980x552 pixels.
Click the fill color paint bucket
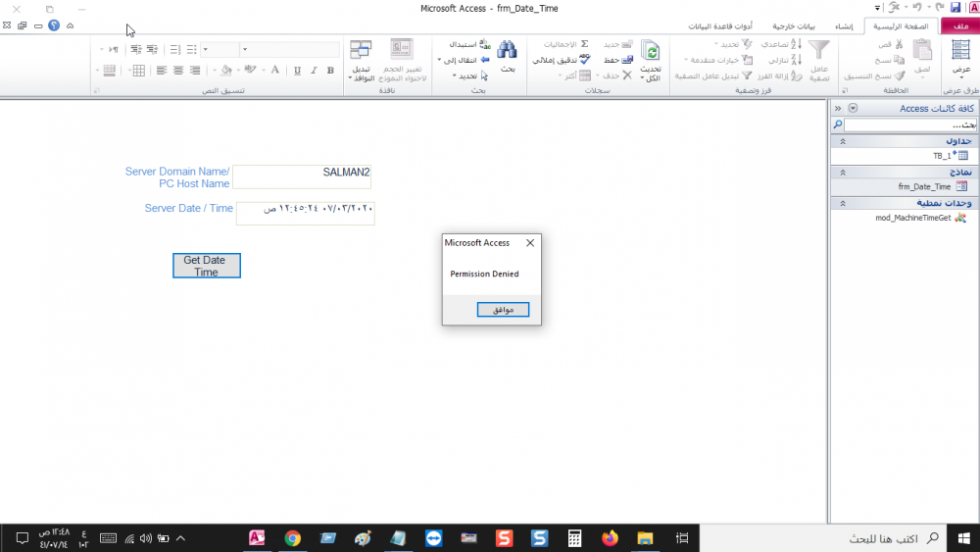(x=226, y=70)
